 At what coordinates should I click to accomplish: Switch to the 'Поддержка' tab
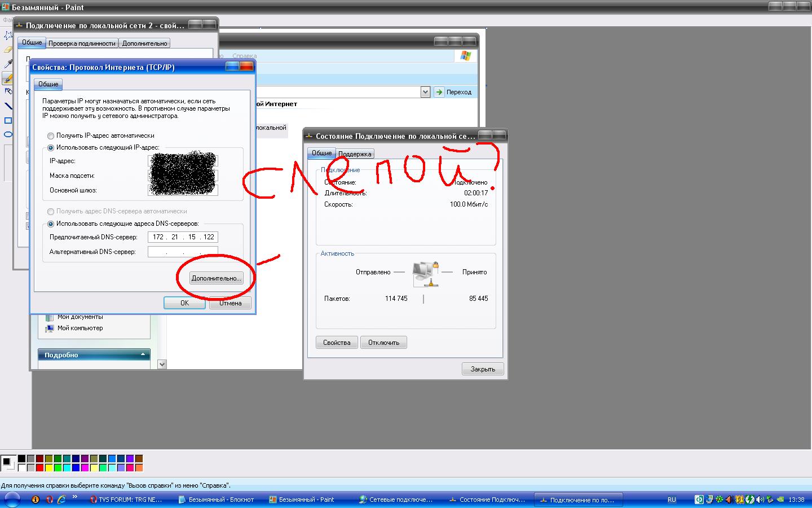click(355, 154)
